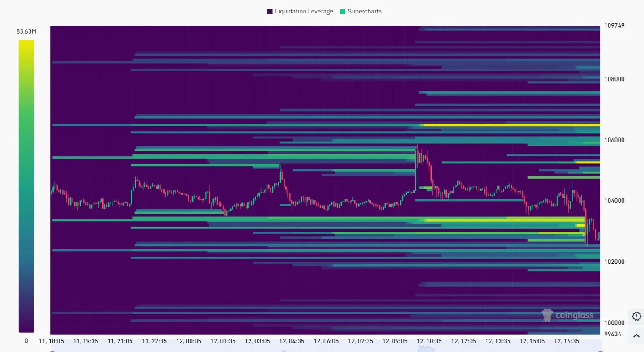Click the 109749 price axis label
The height and width of the screenshot is (352, 644).
(x=614, y=26)
